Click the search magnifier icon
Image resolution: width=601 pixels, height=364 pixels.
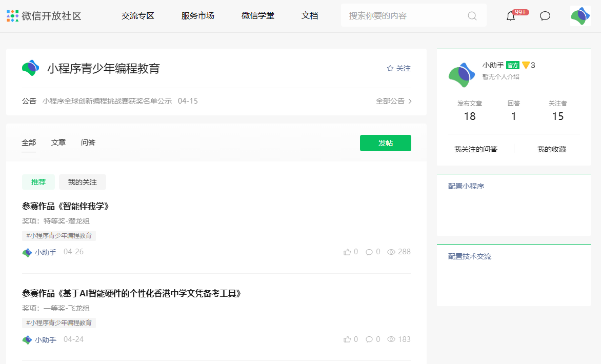(x=472, y=16)
